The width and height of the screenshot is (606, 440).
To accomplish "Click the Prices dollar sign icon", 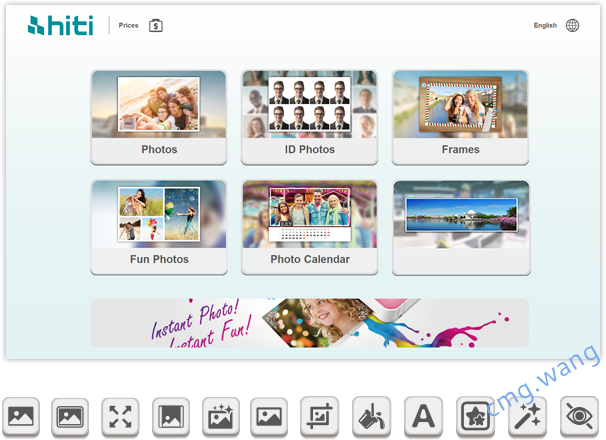I will [155, 26].
